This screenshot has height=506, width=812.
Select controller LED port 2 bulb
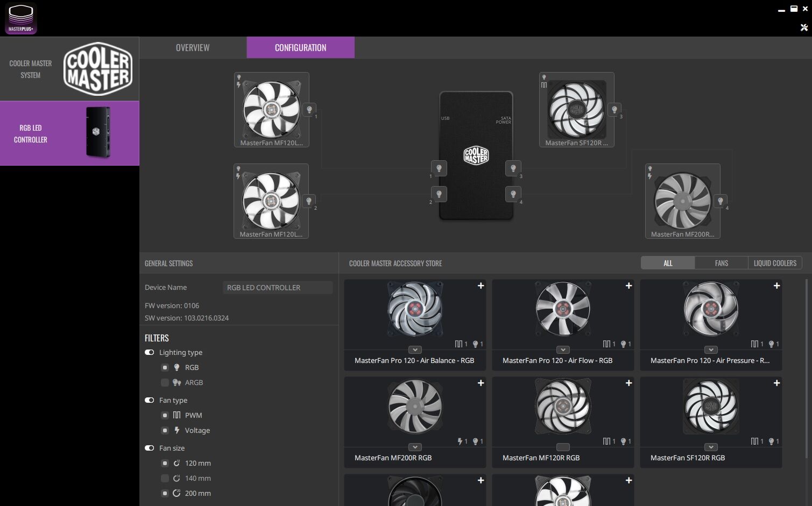coord(439,194)
